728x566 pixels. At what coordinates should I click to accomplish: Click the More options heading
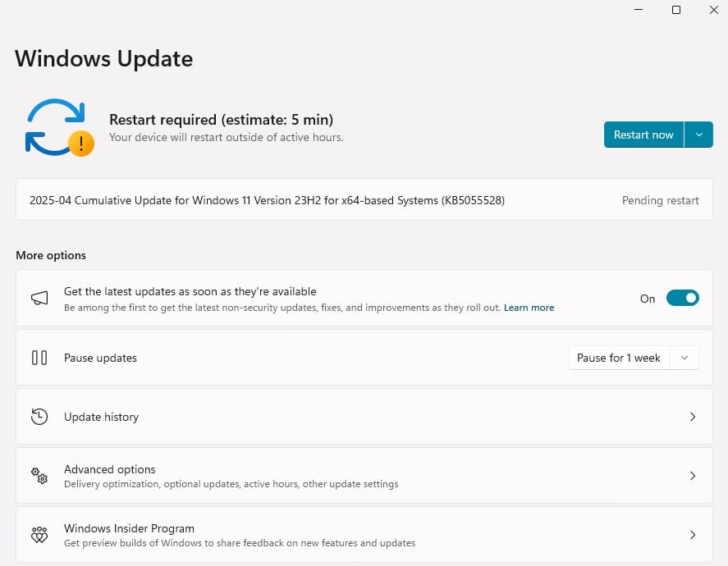(51, 255)
